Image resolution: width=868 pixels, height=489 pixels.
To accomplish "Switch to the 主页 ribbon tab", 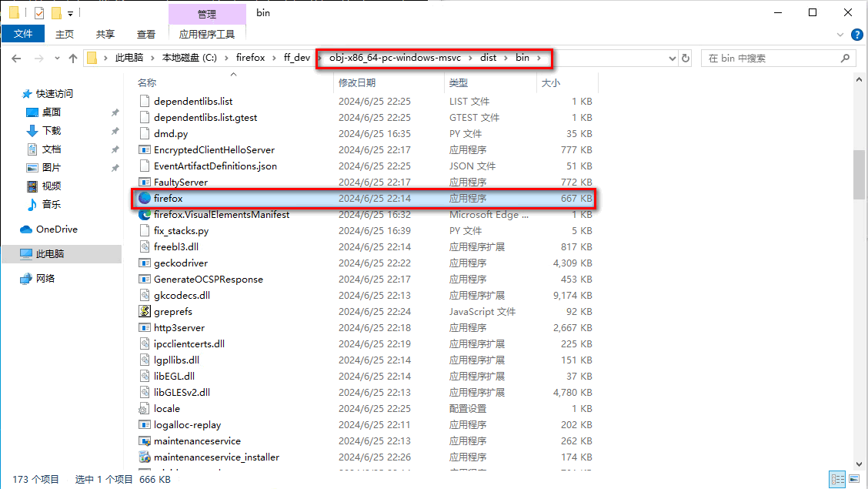I will tap(64, 35).
